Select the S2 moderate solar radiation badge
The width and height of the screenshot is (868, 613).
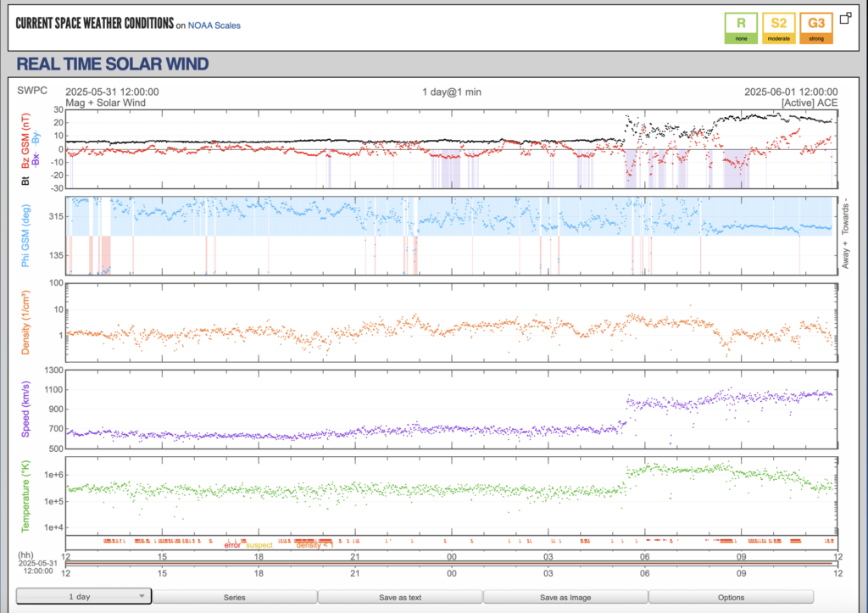tap(778, 28)
